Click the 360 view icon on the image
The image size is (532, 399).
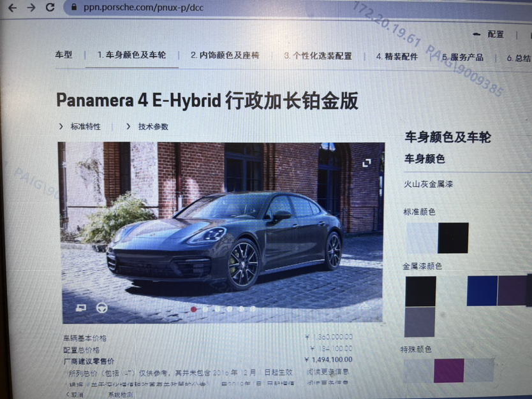coord(366,307)
